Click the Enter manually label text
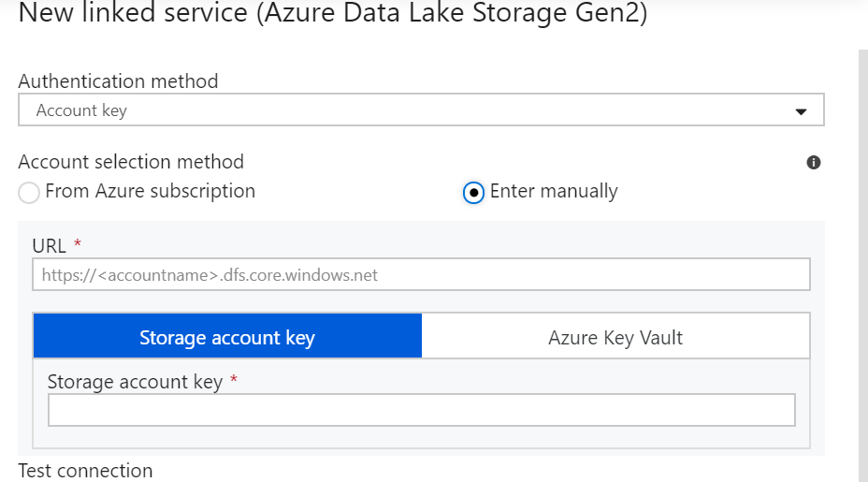Image resolution: width=868 pixels, height=482 pixels. 554,191
